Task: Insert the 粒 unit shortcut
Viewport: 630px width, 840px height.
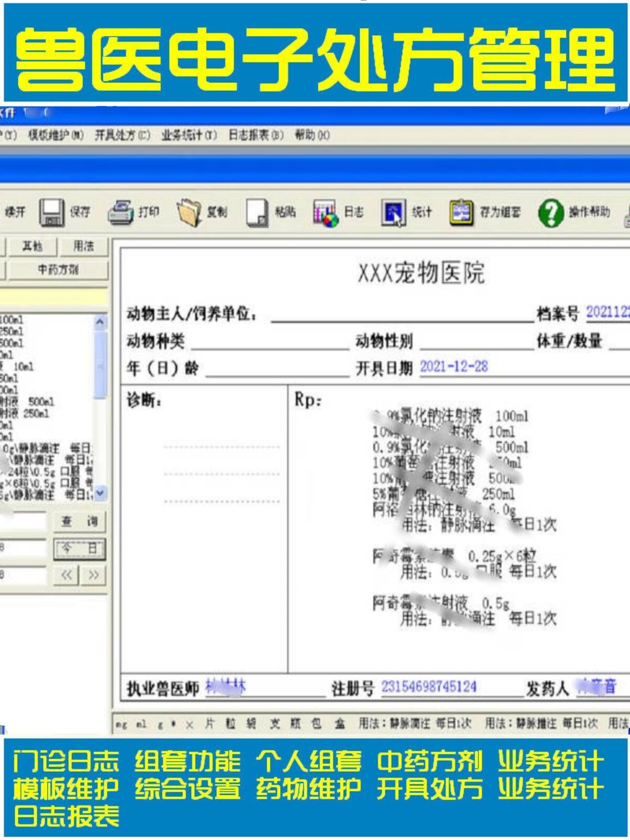Action: coord(230,724)
